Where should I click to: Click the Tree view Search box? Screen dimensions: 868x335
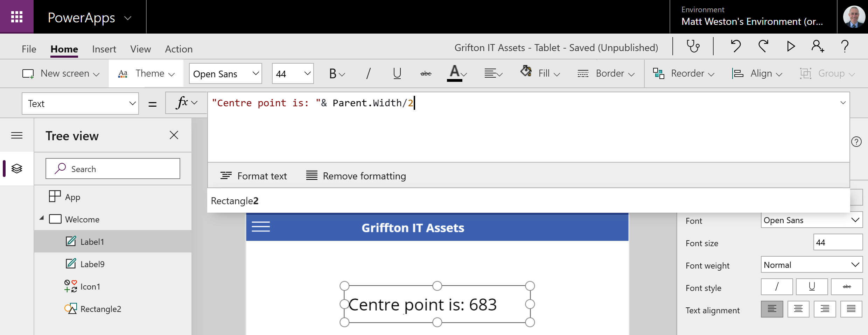click(x=113, y=169)
